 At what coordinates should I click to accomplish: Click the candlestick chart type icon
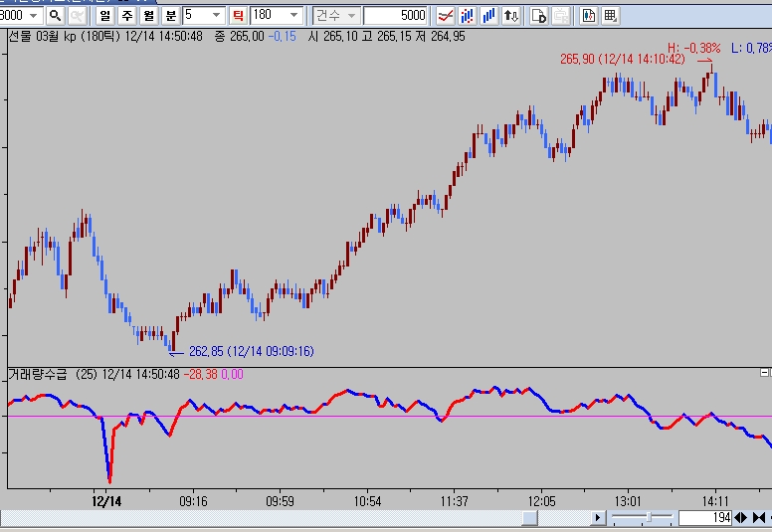[x=466, y=15]
